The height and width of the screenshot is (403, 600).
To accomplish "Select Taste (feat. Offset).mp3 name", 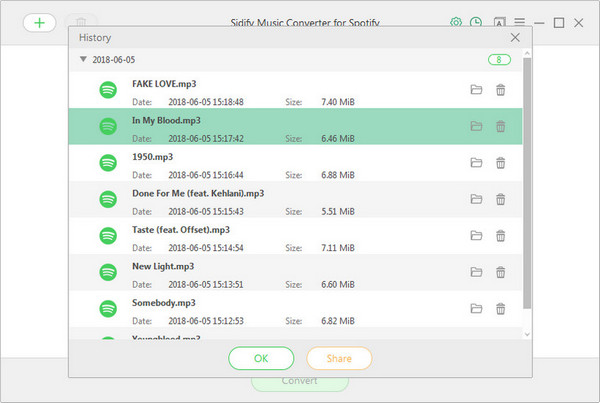I will tap(181, 230).
